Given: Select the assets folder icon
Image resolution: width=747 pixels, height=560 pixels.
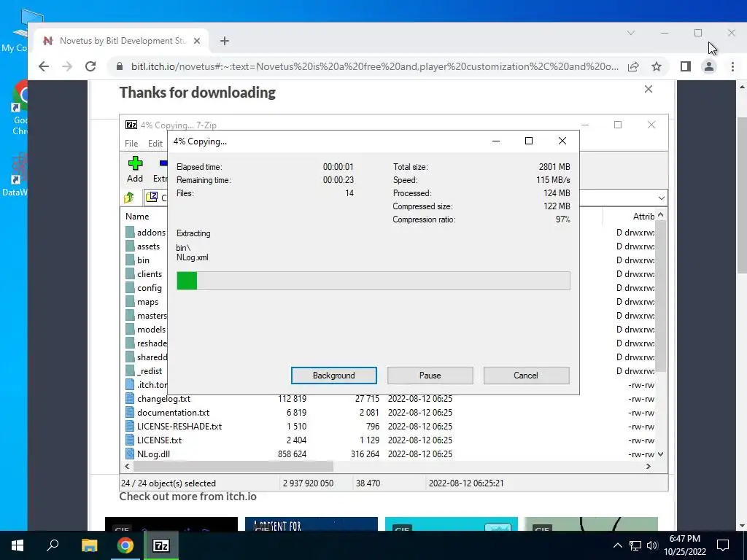Looking at the screenshot, I should (130, 246).
